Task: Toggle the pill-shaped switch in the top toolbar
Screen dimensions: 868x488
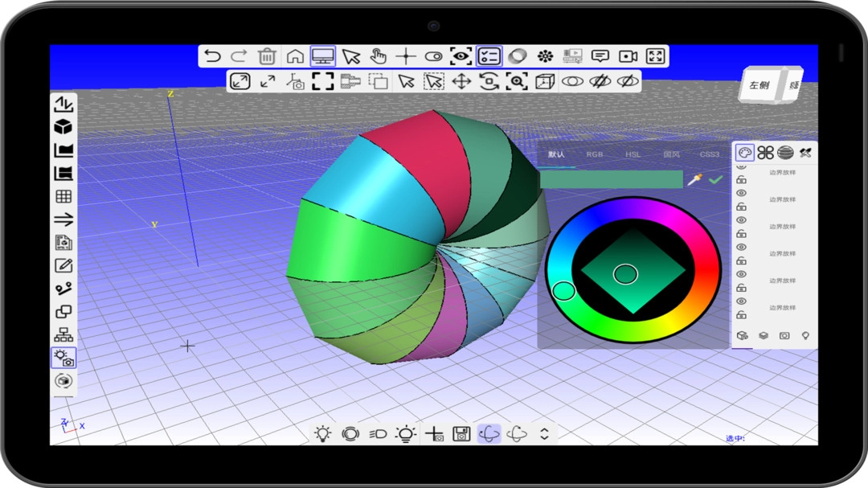Action: [x=433, y=56]
